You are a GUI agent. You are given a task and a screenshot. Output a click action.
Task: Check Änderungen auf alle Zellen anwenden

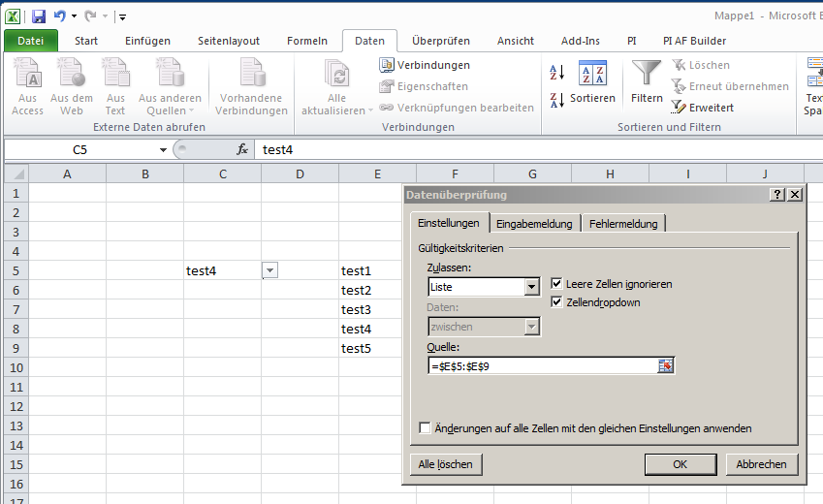click(x=425, y=427)
